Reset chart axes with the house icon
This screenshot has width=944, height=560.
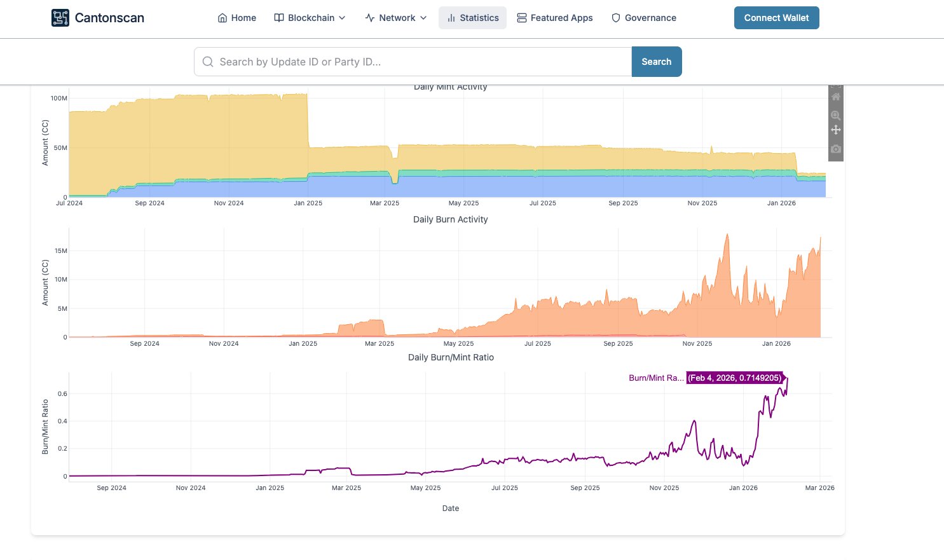(836, 97)
